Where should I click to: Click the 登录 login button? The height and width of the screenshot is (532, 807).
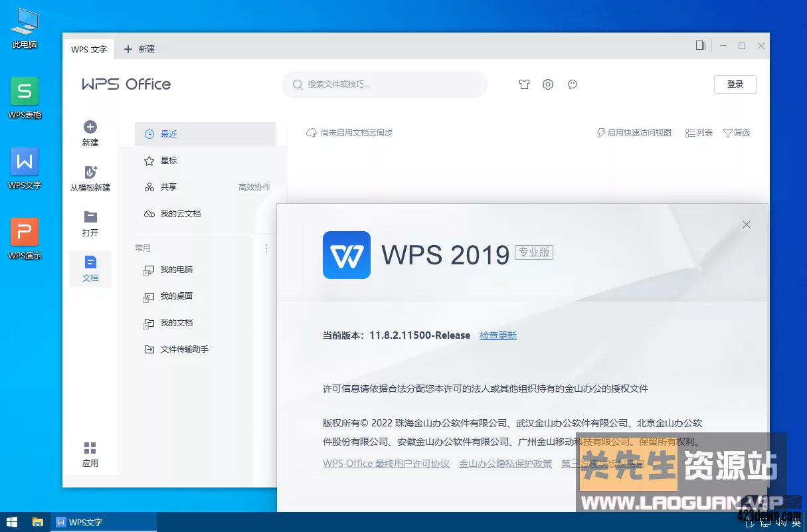[x=735, y=84]
